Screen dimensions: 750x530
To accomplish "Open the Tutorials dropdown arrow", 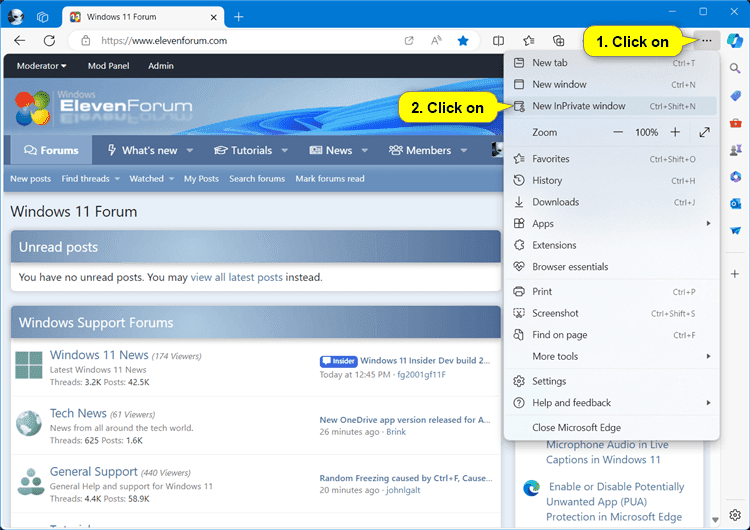I will tap(285, 150).
